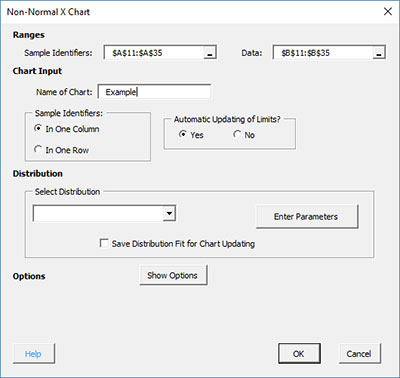Focus the Sample Identifiers range field $A$11:$A$35
The image size is (400, 378).
(x=154, y=53)
